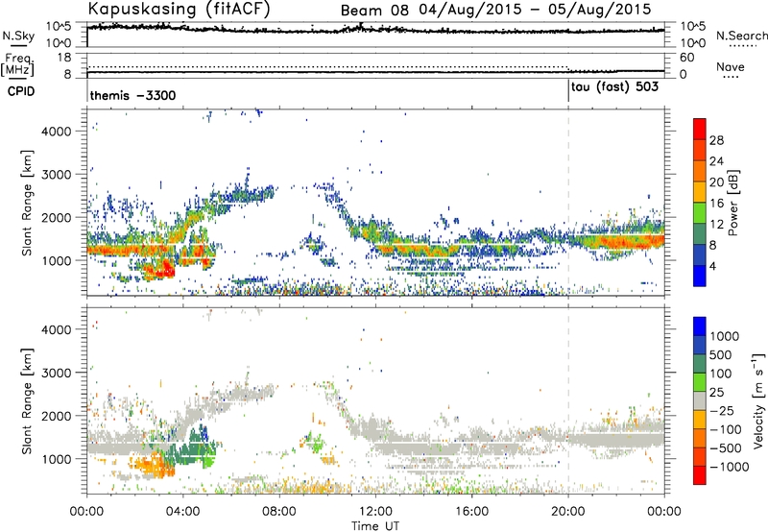Click the 16 tick on Power colorbar
The image size is (768, 532).
(716, 204)
